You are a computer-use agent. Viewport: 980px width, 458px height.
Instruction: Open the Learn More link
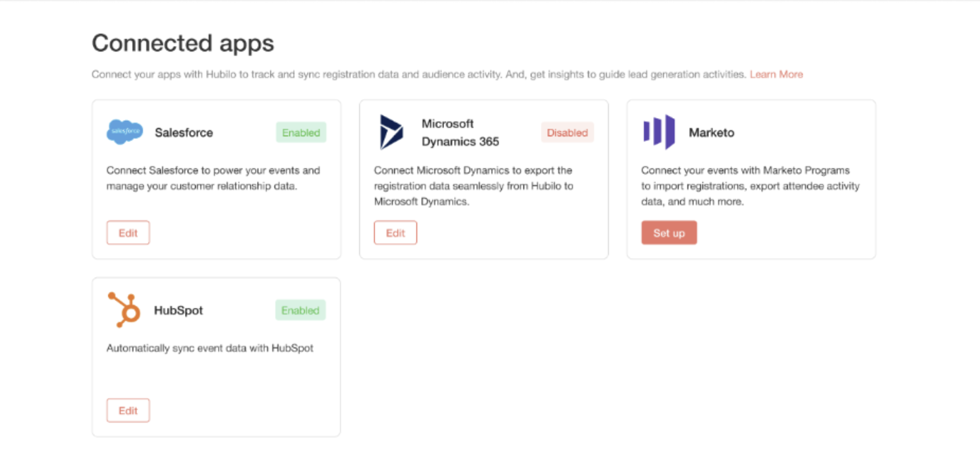point(776,74)
